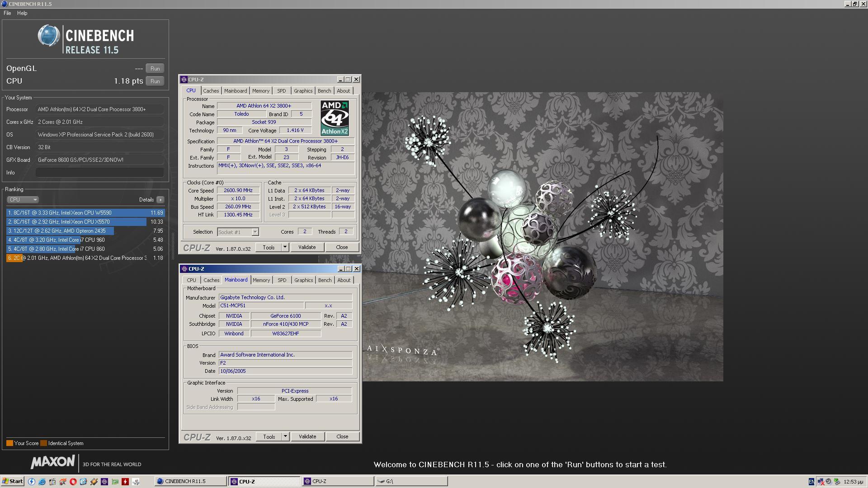Click the rendered spheres scene image
Image resolution: width=868 pixels, height=488 pixels.
(542, 237)
